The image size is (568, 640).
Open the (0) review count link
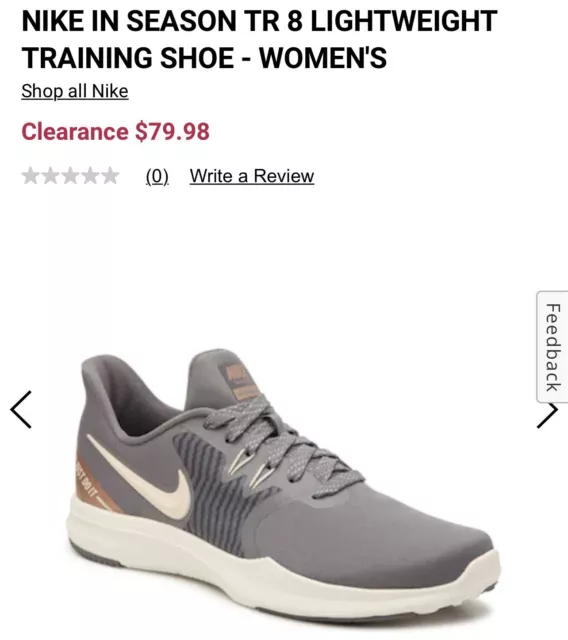coord(157,176)
